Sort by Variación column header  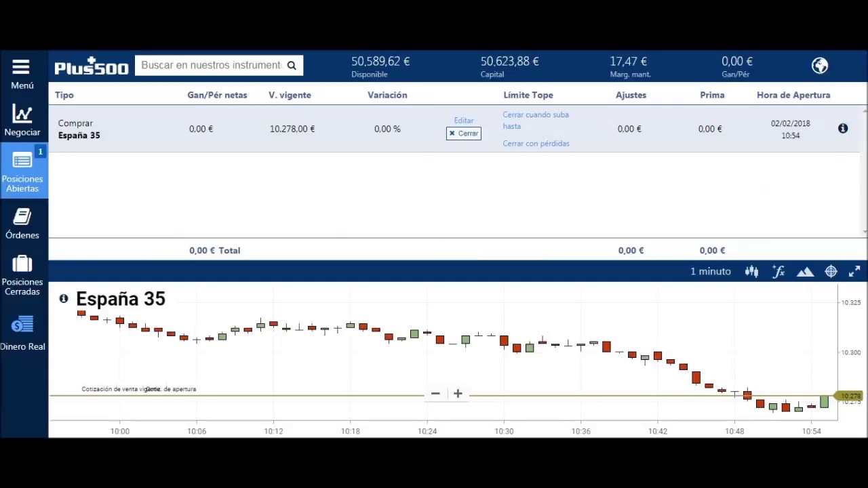point(387,95)
